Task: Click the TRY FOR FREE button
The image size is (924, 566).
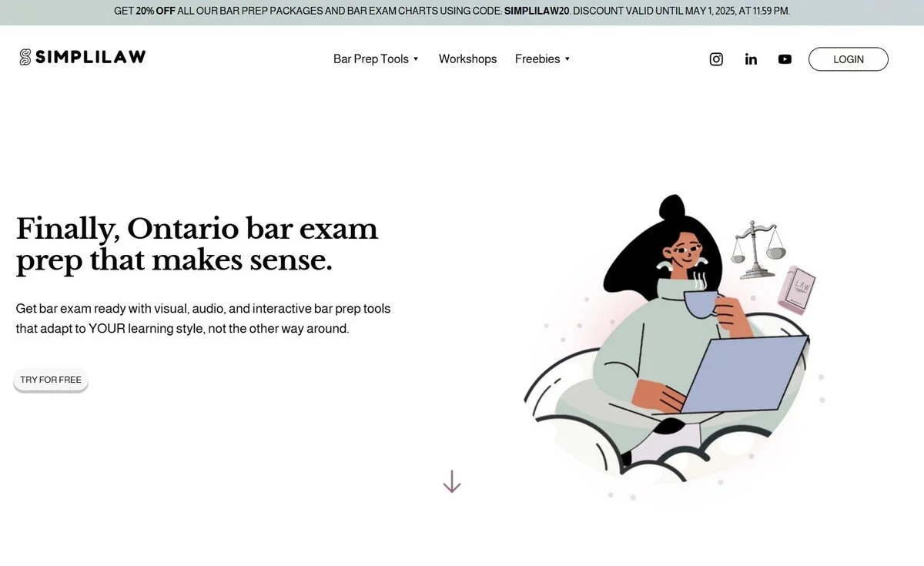Action: click(51, 380)
